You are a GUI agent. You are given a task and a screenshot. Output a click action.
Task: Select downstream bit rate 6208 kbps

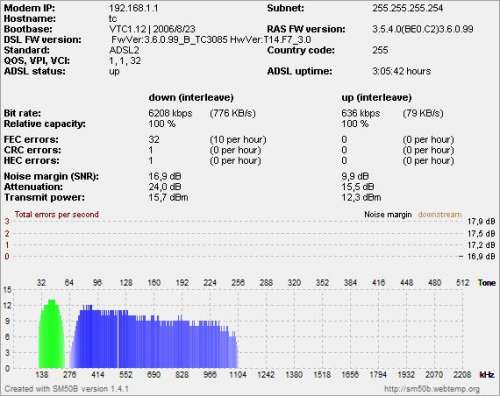[170, 113]
